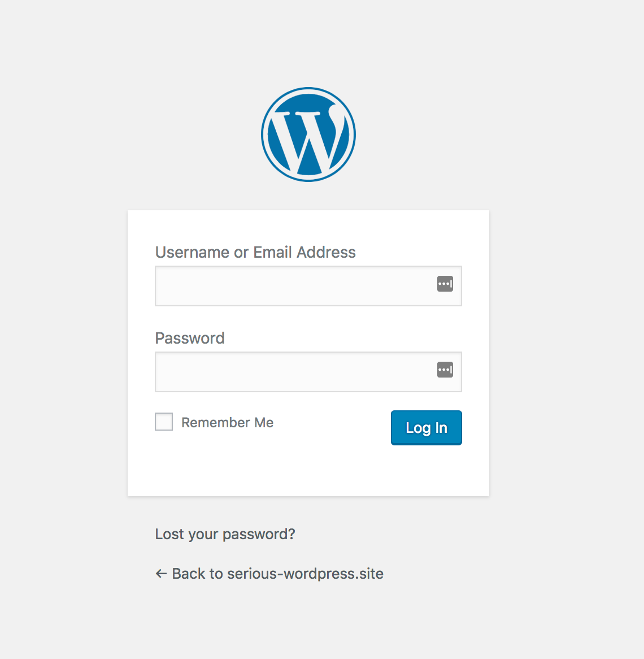
Task: Click the left arrow before Back to site
Action: click(161, 573)
